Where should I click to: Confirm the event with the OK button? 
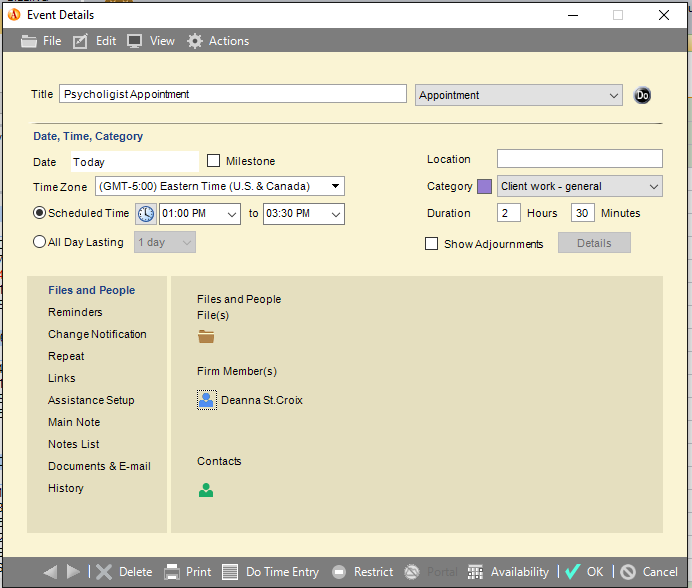[584, 572]
